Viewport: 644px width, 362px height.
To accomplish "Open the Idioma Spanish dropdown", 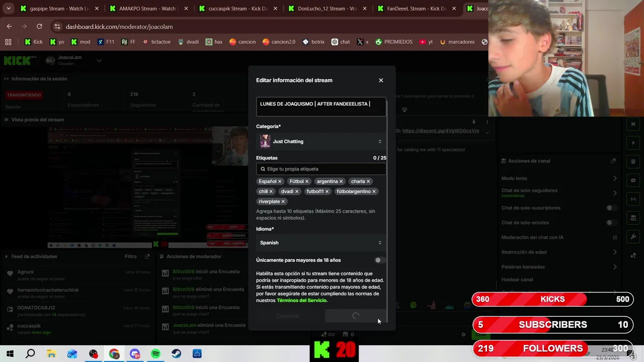I will coord(321,243).
